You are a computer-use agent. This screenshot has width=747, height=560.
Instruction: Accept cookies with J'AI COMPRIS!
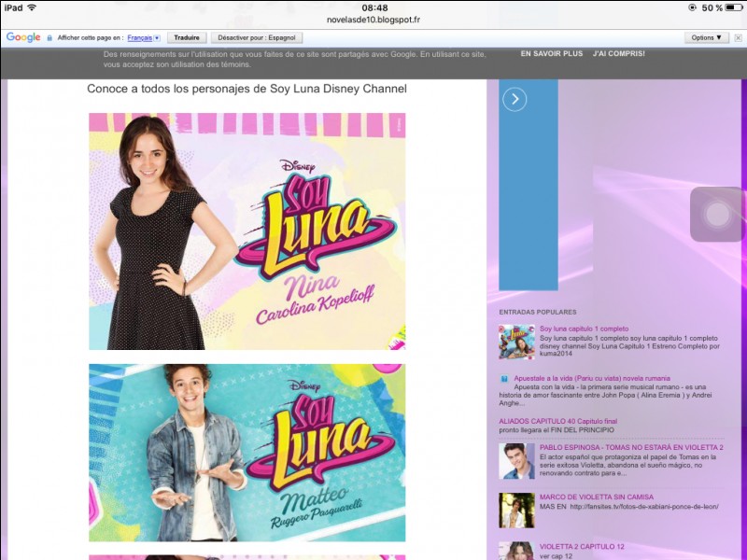click(619, 54)
